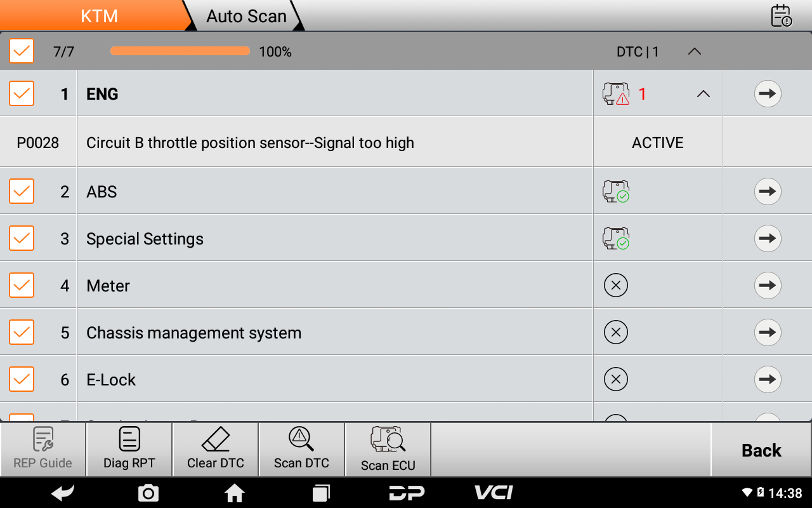Select the KTM breadcrumb tab
Viewport: 812px width, 508px height.
pos(99,16)
